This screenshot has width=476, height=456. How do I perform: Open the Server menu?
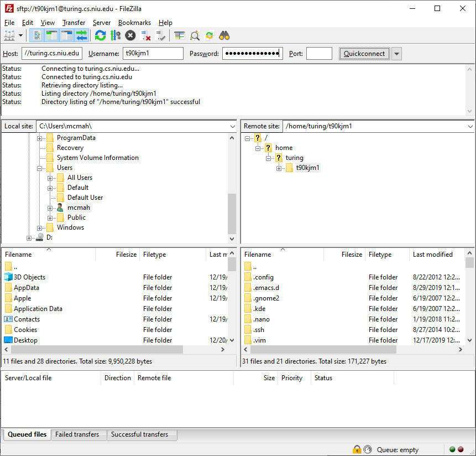[102, 23]
